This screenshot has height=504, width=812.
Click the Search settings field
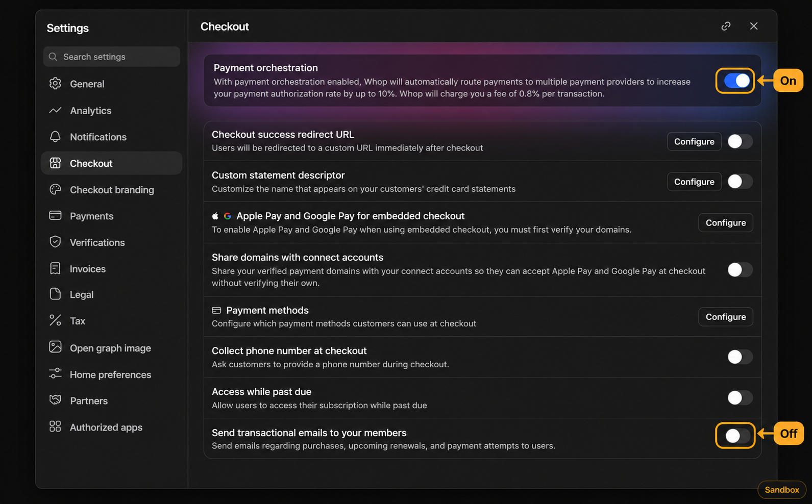(111, 57)
